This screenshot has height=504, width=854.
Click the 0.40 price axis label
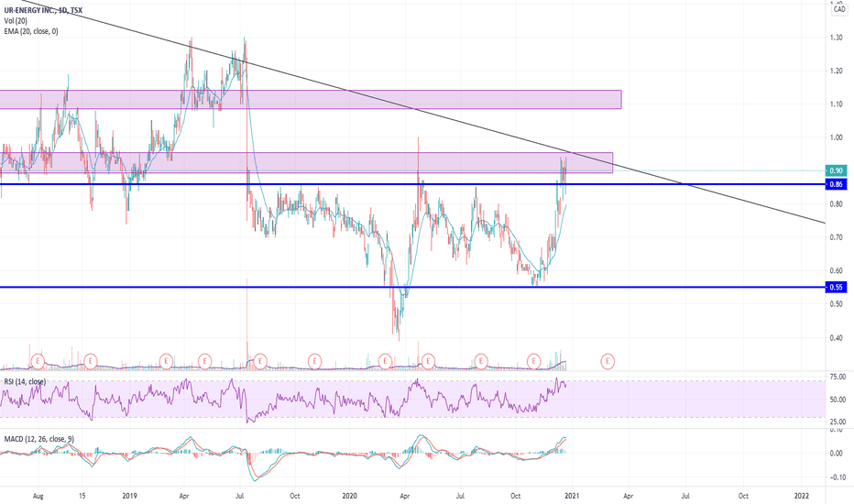(x=837, y=338)
